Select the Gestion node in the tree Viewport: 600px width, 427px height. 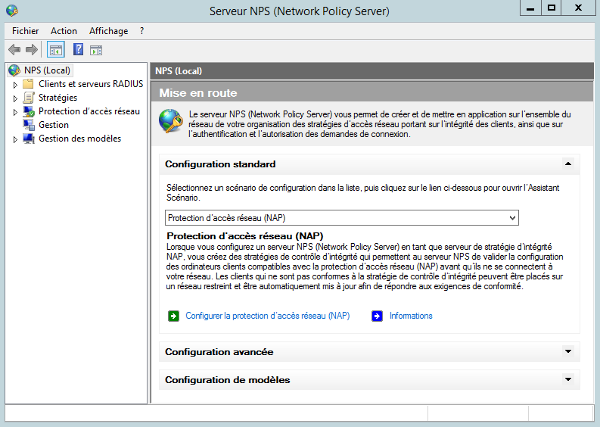[x=53, y=125]
